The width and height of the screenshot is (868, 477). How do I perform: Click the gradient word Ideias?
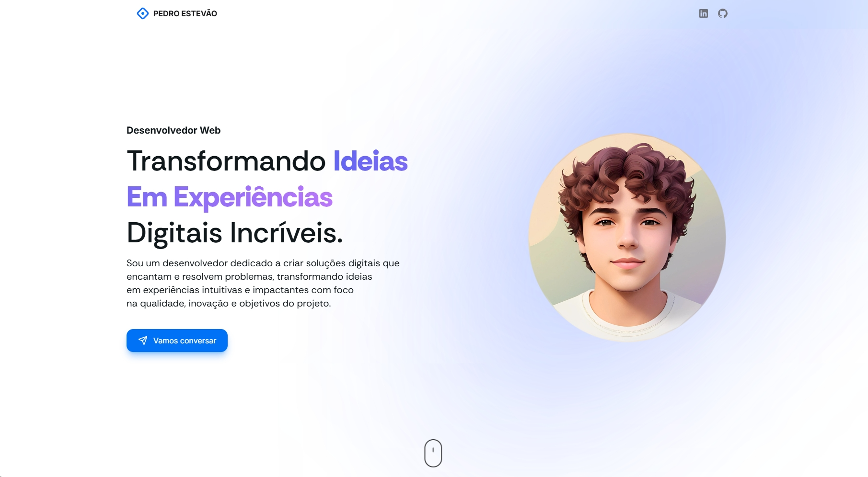pos(370,161)
